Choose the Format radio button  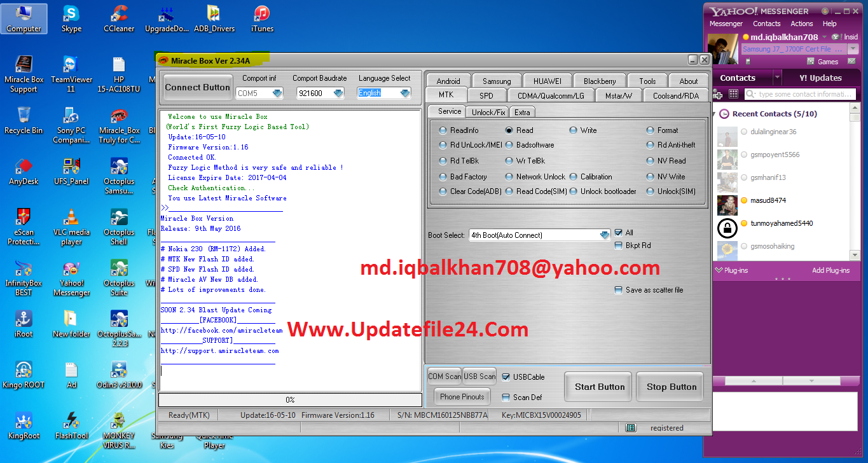click(x=650, y=130)
